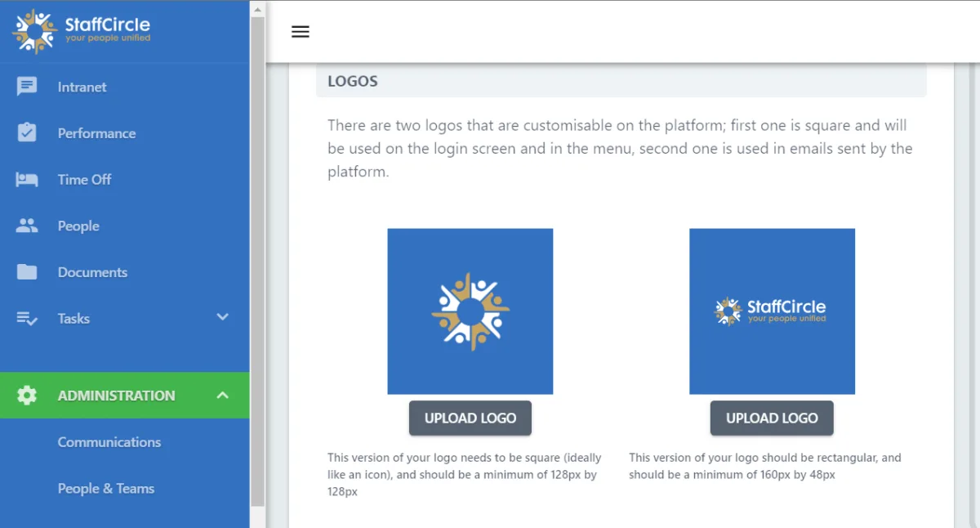Image resolution: width=980 pixels, height=528 pixels.
Task: Click the Intranet chat icon
Action: pyautogui.click(x=27, y=87)
